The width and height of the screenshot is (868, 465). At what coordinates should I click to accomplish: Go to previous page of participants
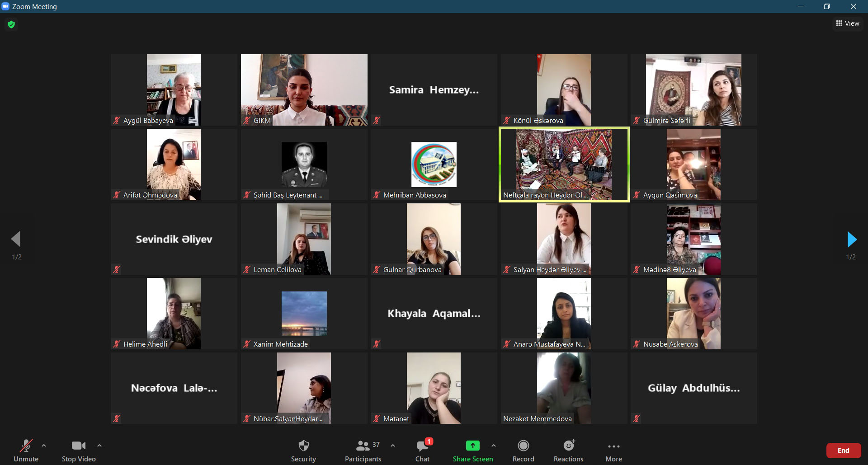[16, 240]
